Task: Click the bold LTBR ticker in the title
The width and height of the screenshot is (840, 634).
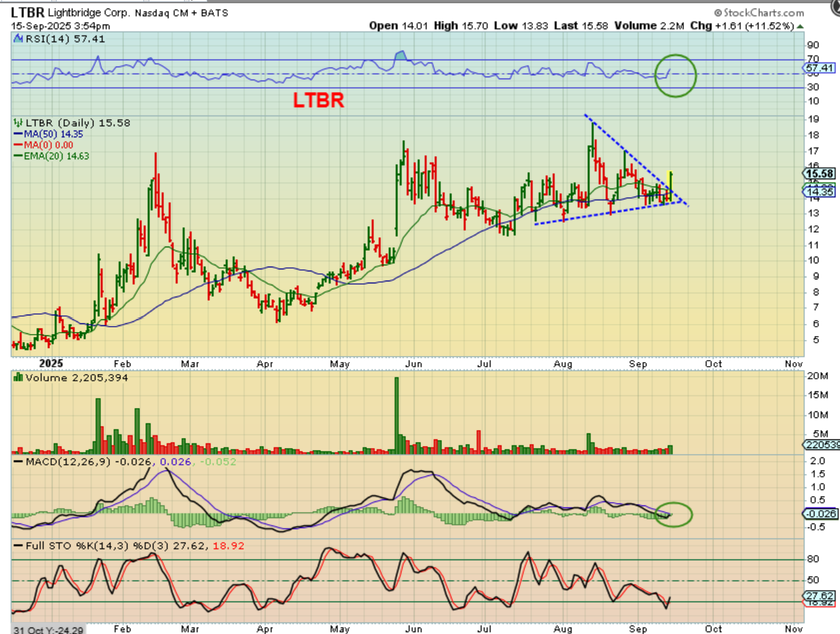Action: tap(29, 12)
